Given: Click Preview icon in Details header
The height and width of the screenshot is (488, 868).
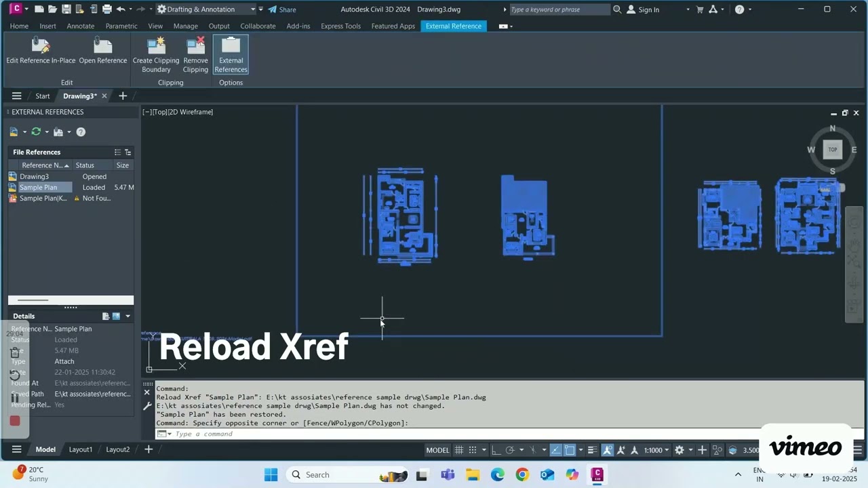Looking at the screenshot, I should (x=116, y=316).
